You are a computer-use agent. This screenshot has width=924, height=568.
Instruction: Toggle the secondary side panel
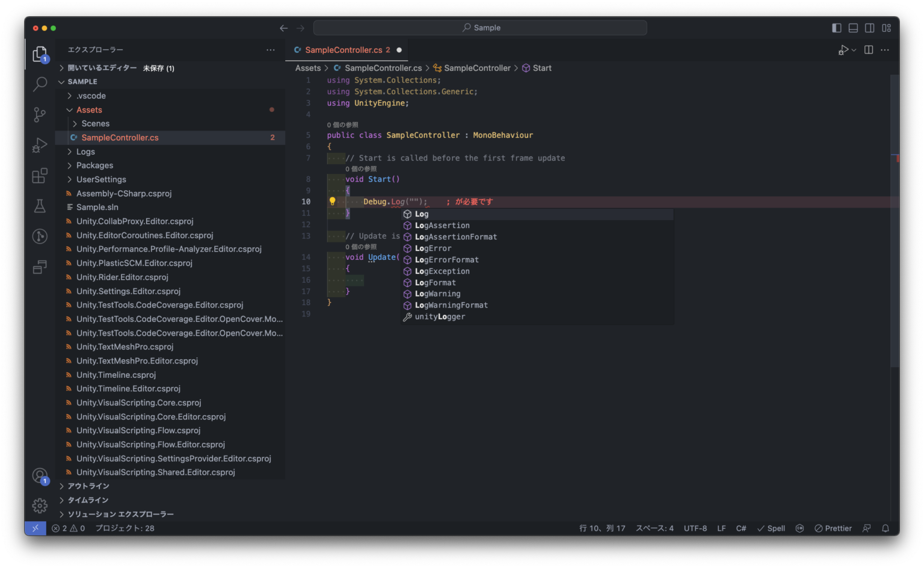pos(869,28)
